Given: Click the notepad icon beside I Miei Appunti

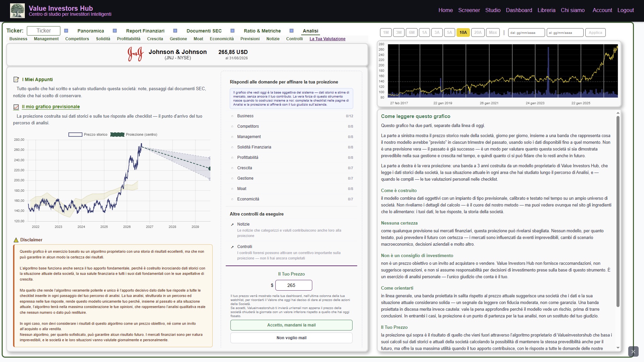Looking at the screenshot, I should [16, 79].
